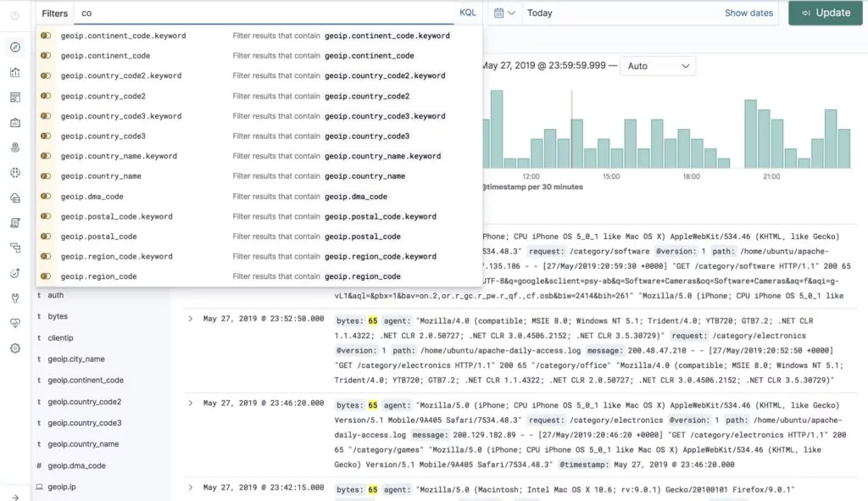Screen dimensions: 868x501
Task: Pick the geoip.country_code2 suggestion
Action: coord(259,96)
